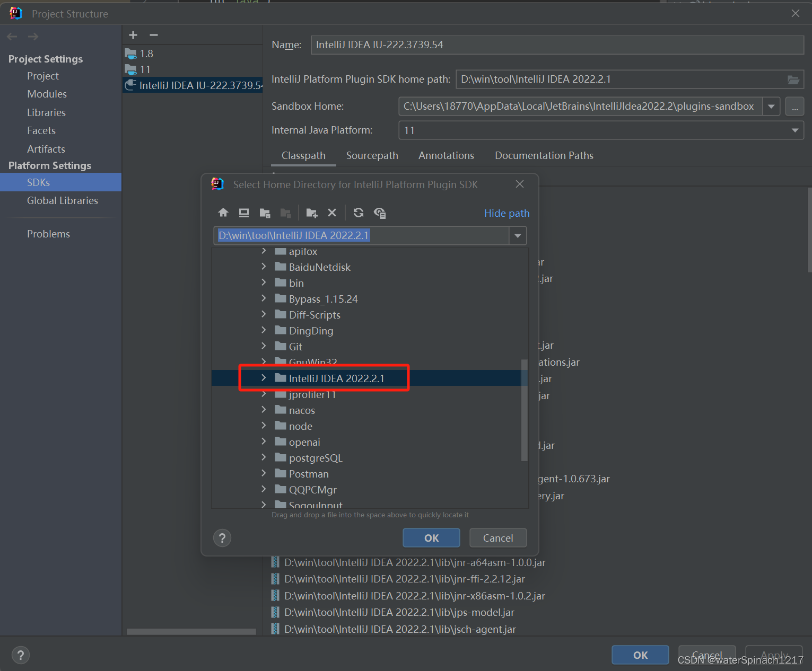Open Artifacts settings page

click(46, 149)
